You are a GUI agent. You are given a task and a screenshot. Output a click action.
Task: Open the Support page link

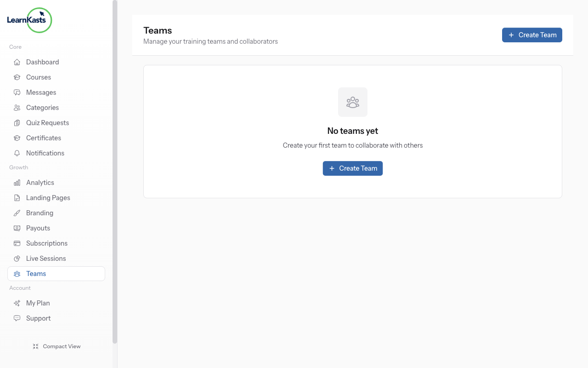click(x=38, y=318)
